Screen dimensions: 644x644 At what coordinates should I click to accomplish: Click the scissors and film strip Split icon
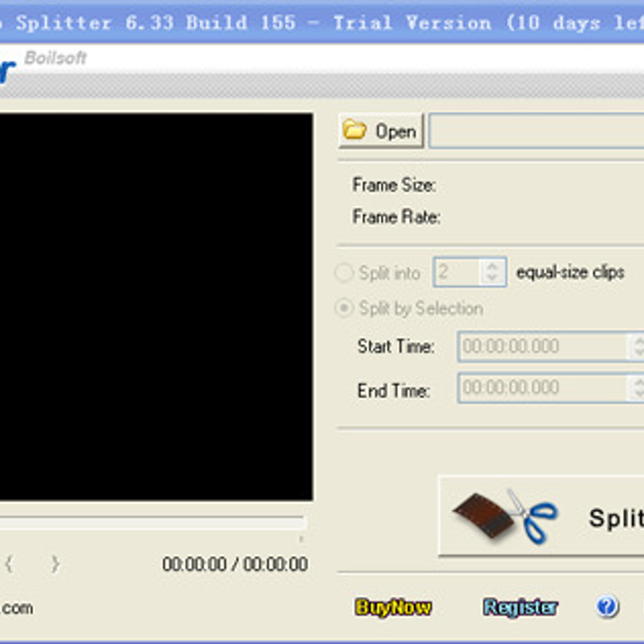coord(504,516)
